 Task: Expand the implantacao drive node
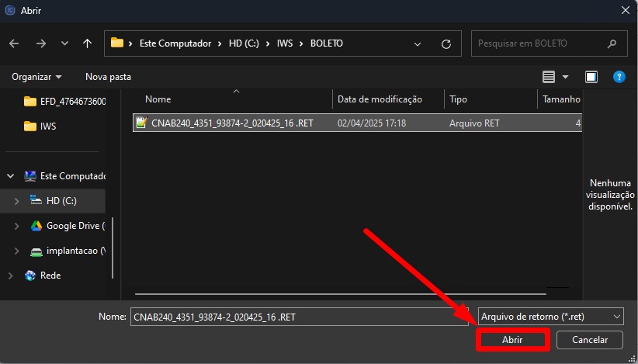tap(16, 251)
